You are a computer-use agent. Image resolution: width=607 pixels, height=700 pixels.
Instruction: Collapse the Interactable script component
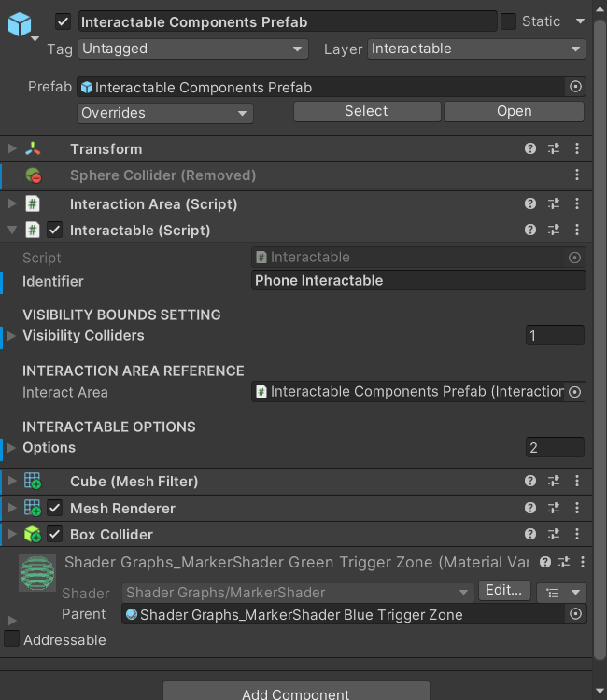coord(12,231)
